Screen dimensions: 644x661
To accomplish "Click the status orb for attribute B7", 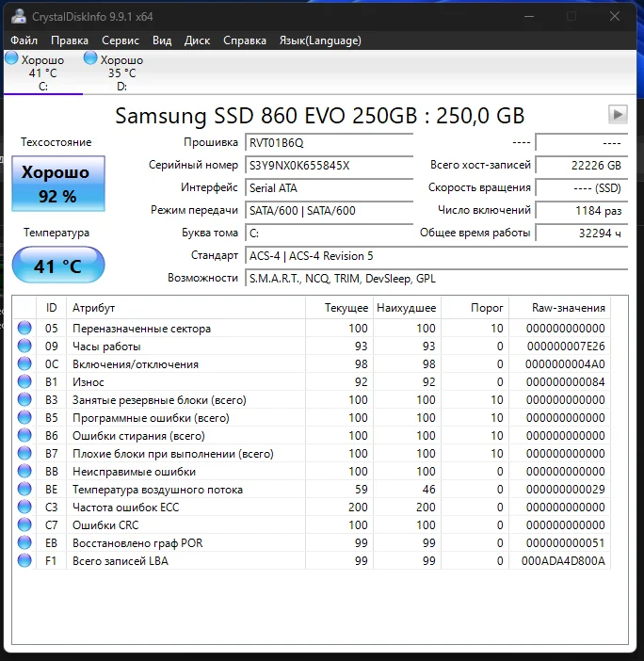I will coord(24,453).
